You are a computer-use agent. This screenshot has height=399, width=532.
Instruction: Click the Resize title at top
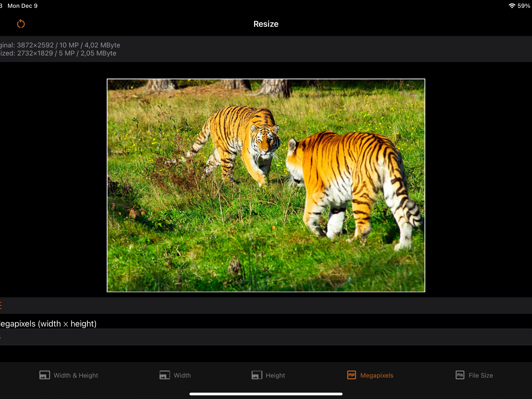pos(266,24)
